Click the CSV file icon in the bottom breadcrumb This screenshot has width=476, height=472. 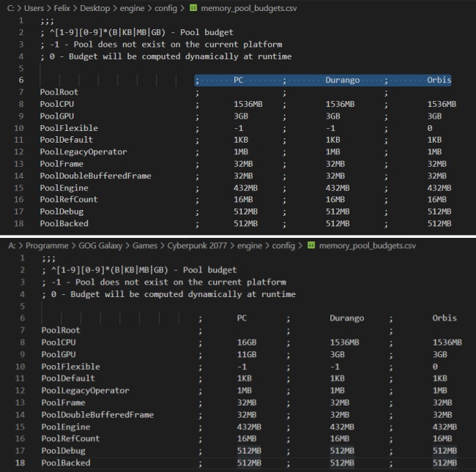(311, 245)
